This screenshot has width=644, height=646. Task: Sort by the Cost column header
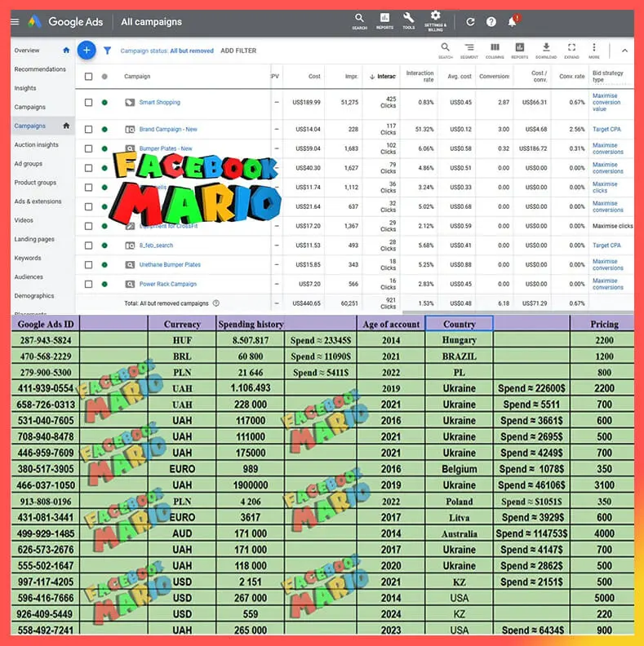pos(314,76)
